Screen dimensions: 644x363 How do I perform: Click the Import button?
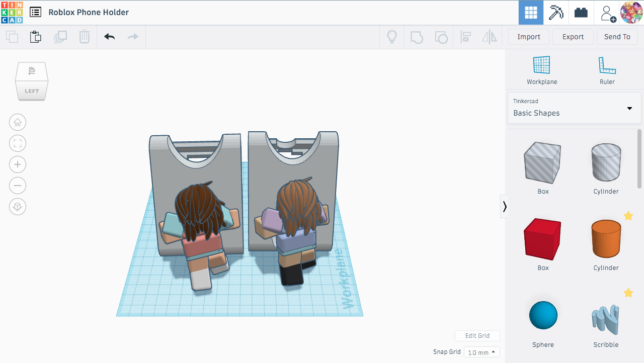529,37
